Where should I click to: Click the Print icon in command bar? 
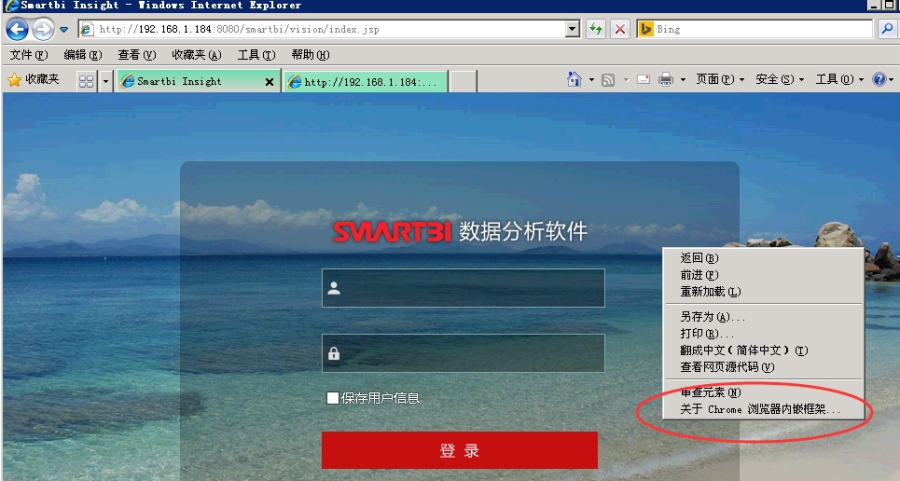(666, 80)
